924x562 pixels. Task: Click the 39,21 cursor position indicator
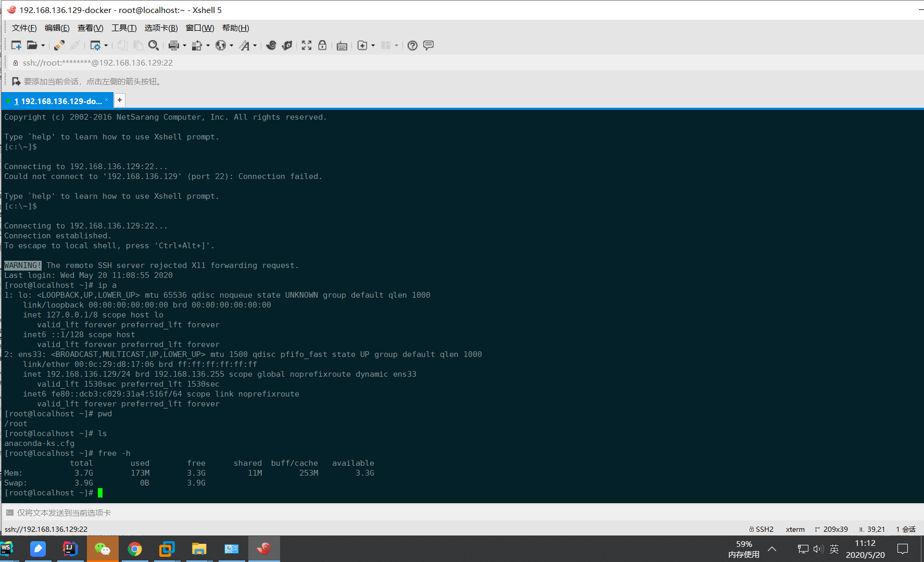872,529
